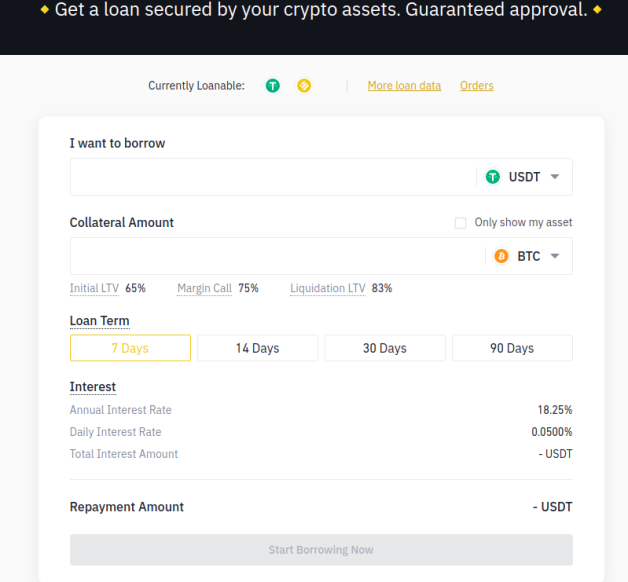Click into the Collateral Amount input field
This screenshot has width=628, height=582.
click(276, 256)
